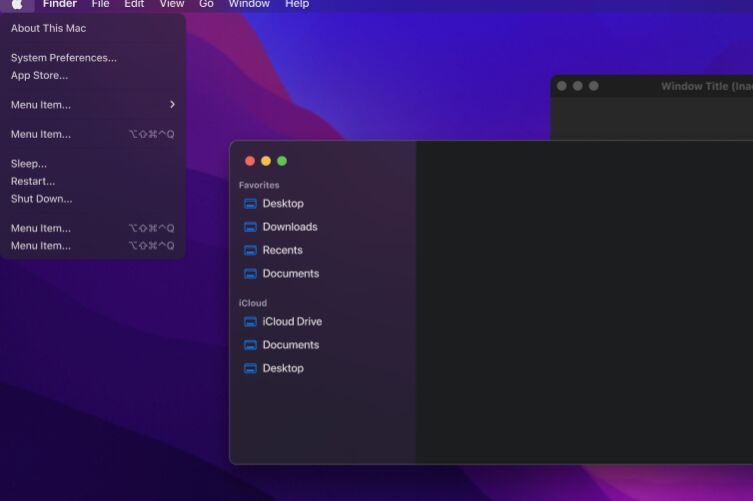753x501 pixels.
Task: Click the inactive window's title bar
Action: (x=653, y=86)
